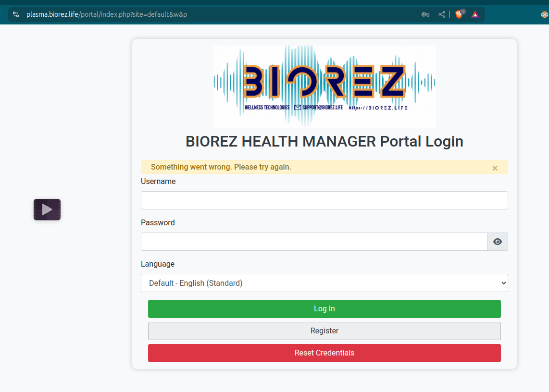Click the BIOREZ logo banner image
Image resolution: width=549 pixels, height=392 pixels.
[324, 87]
